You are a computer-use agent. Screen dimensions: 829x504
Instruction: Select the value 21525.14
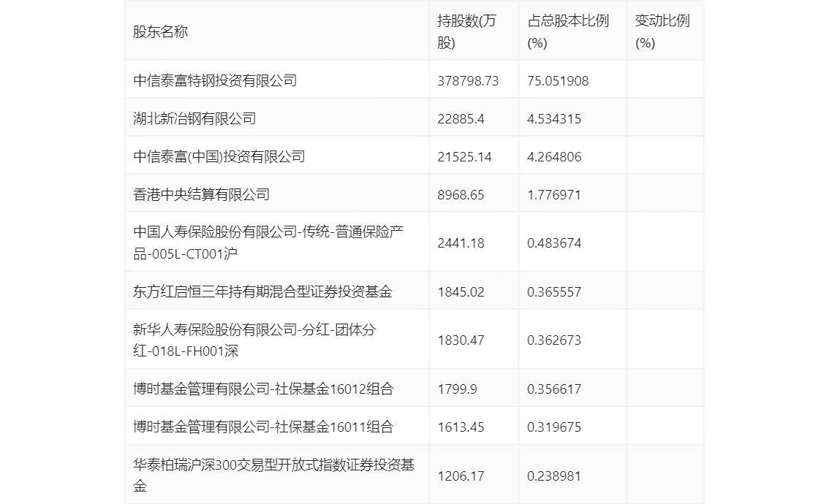[464, 157]
